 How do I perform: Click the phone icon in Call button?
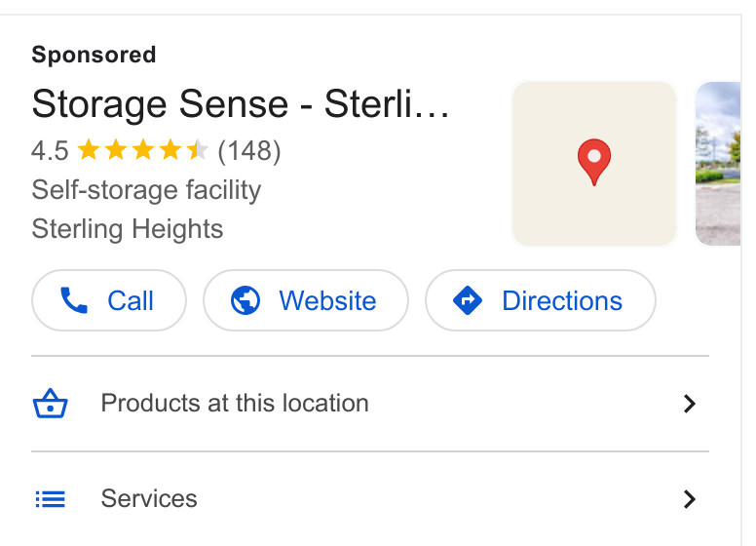click(x=74, y=300)
